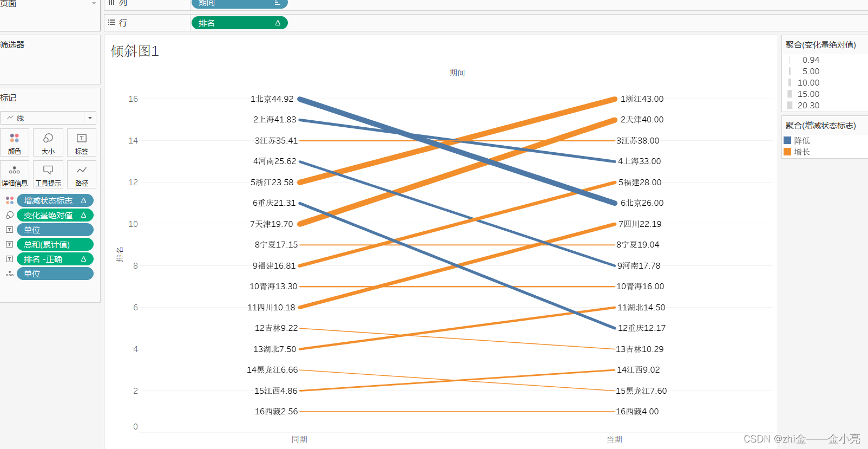Expand the pages pane dropdown arrow

93,3
